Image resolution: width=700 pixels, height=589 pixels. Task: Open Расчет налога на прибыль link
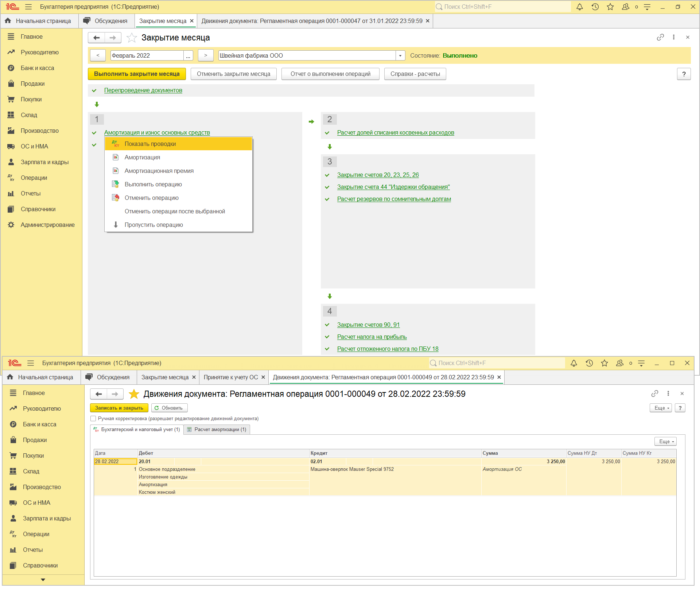372,337
